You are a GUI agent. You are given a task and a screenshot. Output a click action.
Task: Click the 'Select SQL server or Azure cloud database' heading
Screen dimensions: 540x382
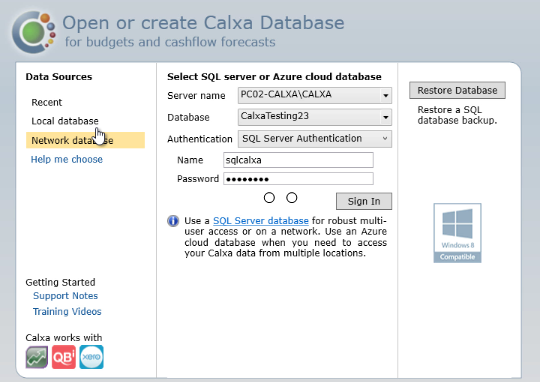click(x=274, y=76)
